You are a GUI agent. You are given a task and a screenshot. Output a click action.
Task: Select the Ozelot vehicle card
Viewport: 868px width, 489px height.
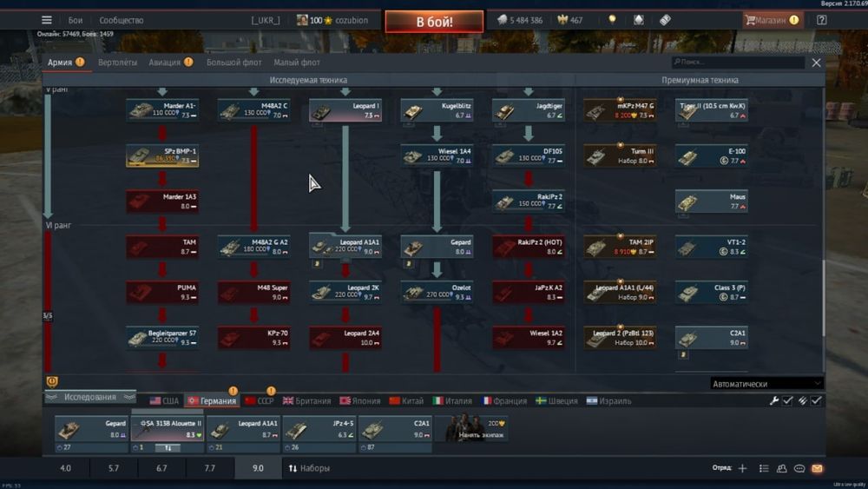(x=437, y=293)
